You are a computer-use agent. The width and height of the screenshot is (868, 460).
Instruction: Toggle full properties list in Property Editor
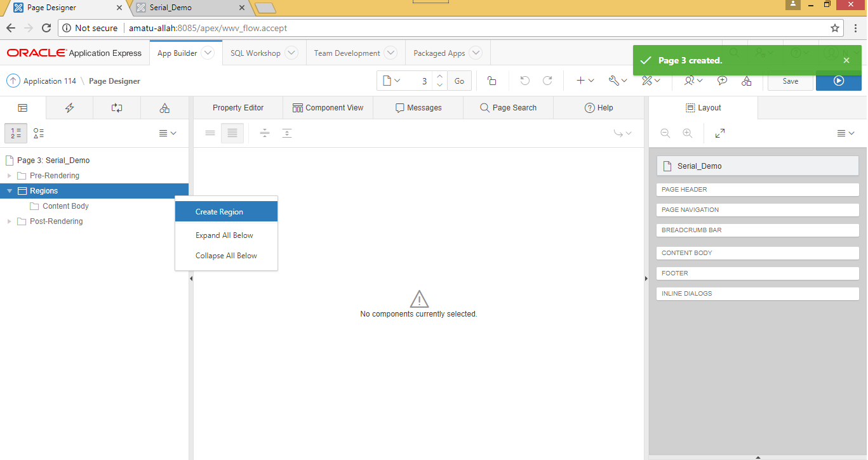point(232,133)
